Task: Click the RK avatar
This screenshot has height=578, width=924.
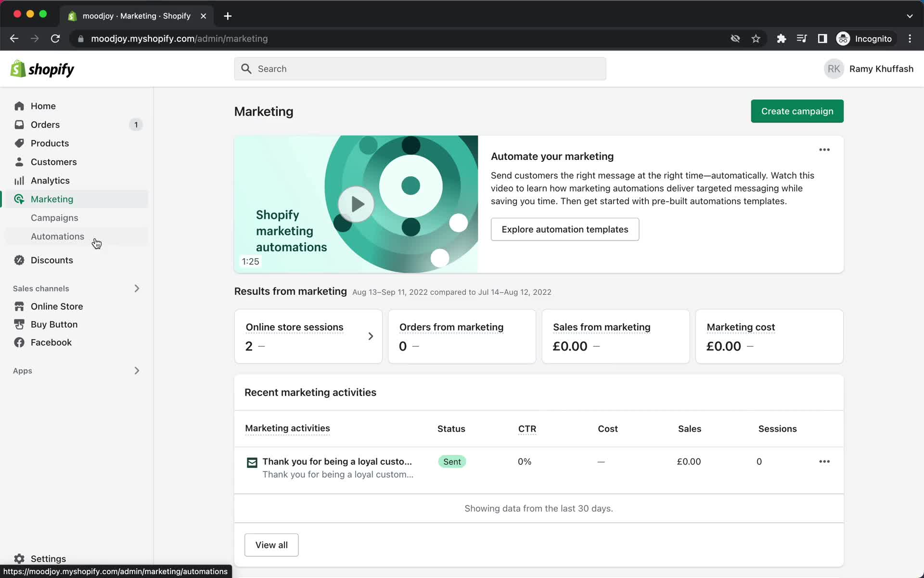Action: (834, 69)
